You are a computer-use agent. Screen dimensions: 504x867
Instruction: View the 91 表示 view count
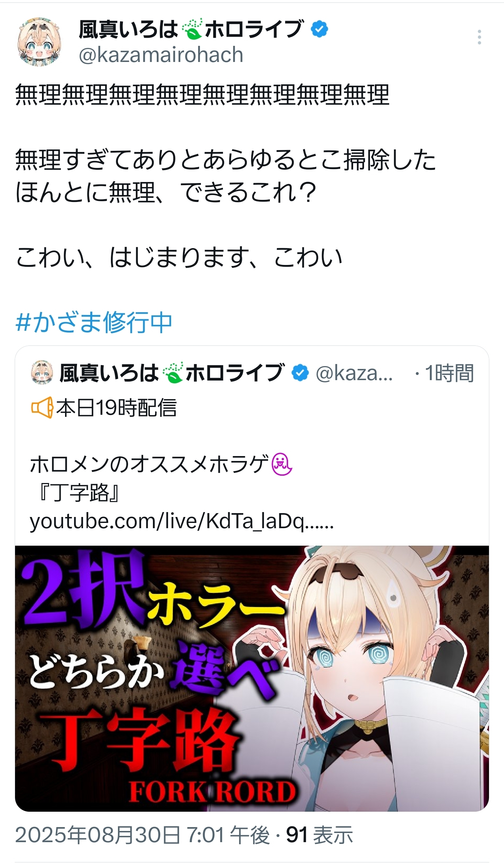tap(320, 835)
